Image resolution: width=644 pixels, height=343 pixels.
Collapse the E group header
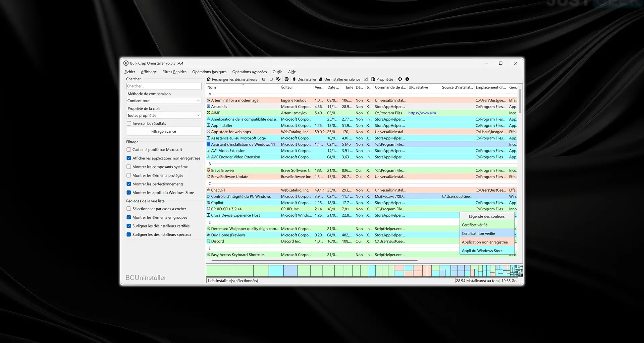tap(210, 248)
